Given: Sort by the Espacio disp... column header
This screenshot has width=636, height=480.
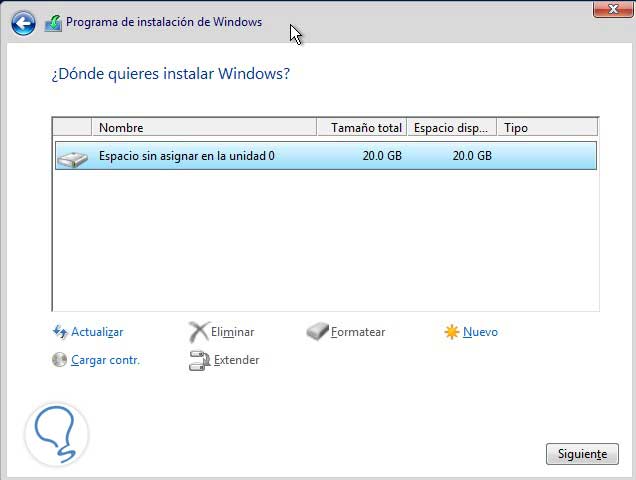Looking at the screenshot, I should pyautogui.click(x=452, y=127).
